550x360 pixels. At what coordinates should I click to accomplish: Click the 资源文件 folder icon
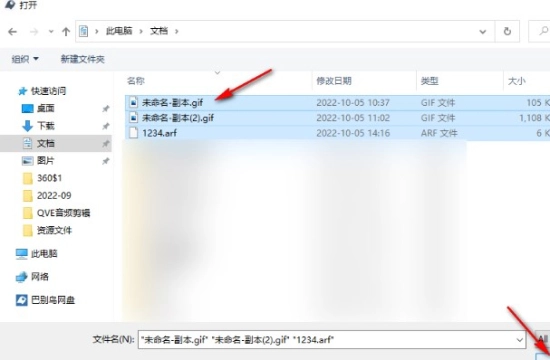(28, 231)
